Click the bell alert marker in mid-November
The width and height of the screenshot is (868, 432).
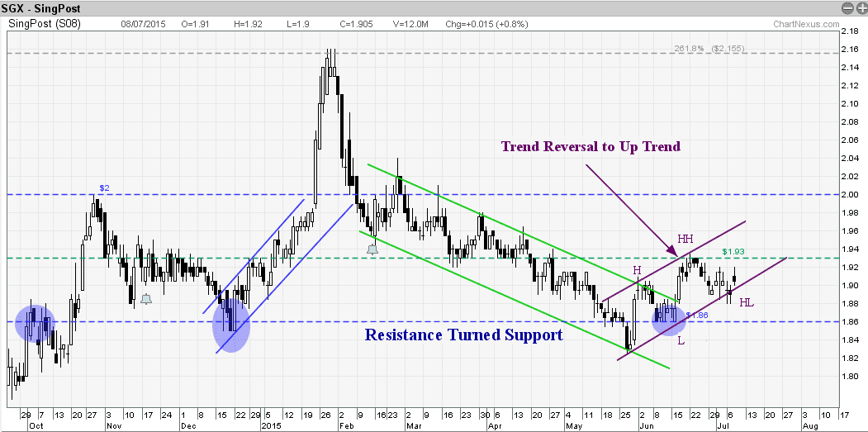[x=146, y=299]
